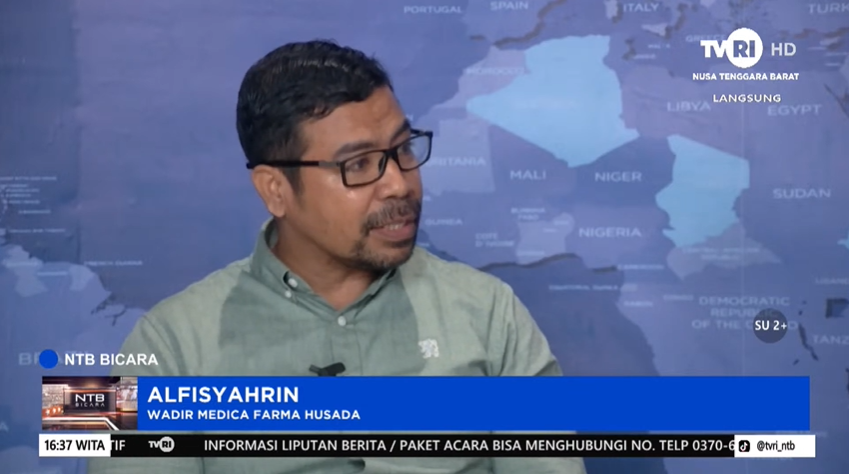Click the SUDAN label on the map
Image resolution: width=849 pixels, height=474 pixels.
pyautogui.click(x=801, y=192)
